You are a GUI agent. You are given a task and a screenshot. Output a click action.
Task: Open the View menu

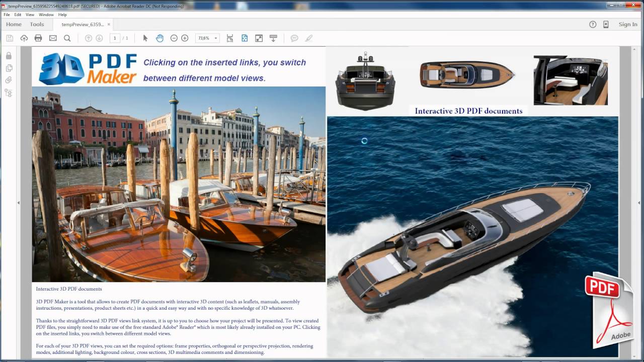coord(30,15)
